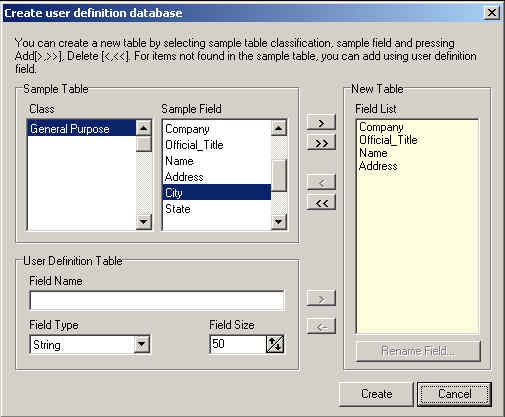
Task: Open the Field Type dropdown arrow
Action: point(142,344)
